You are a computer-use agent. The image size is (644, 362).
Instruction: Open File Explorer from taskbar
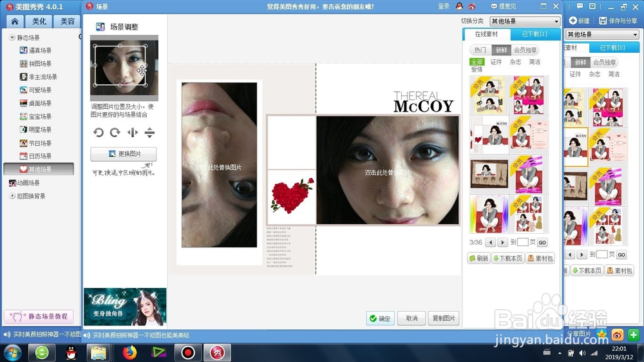(99, 352)
